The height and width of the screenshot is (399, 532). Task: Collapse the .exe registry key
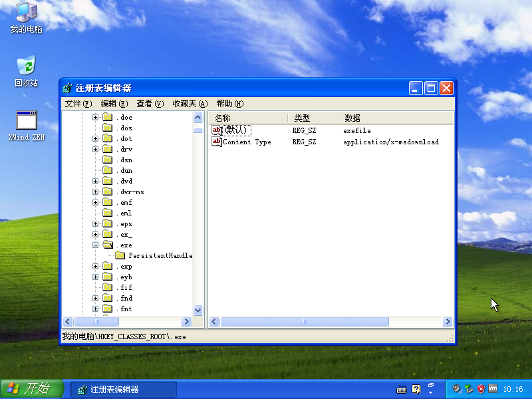point(95,245)
